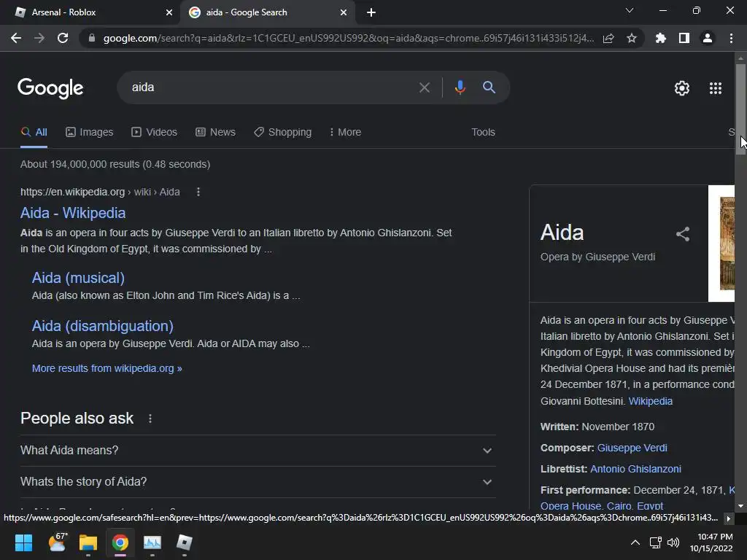Switch to Images results tab
The image size is (747, 560).
(90, 133)
